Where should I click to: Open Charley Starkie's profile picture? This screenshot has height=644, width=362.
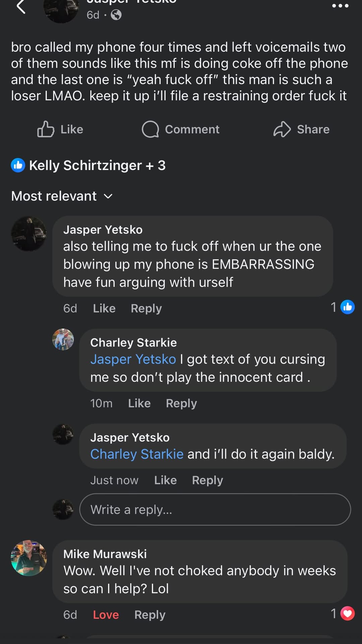[63, 339]
